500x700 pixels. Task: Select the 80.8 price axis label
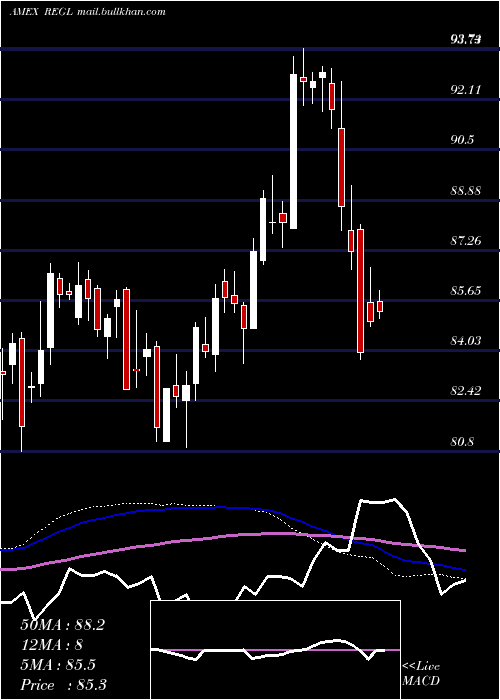(x=462, y=442)
